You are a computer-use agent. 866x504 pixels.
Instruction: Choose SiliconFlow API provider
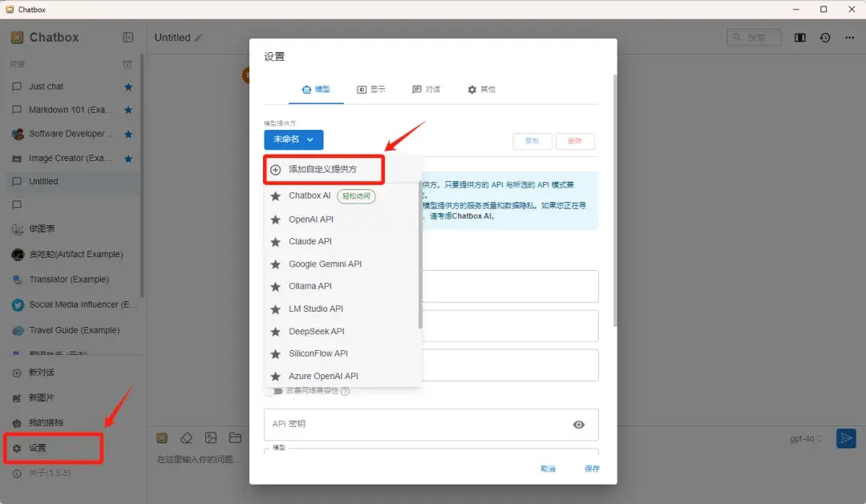pos(342,354)
